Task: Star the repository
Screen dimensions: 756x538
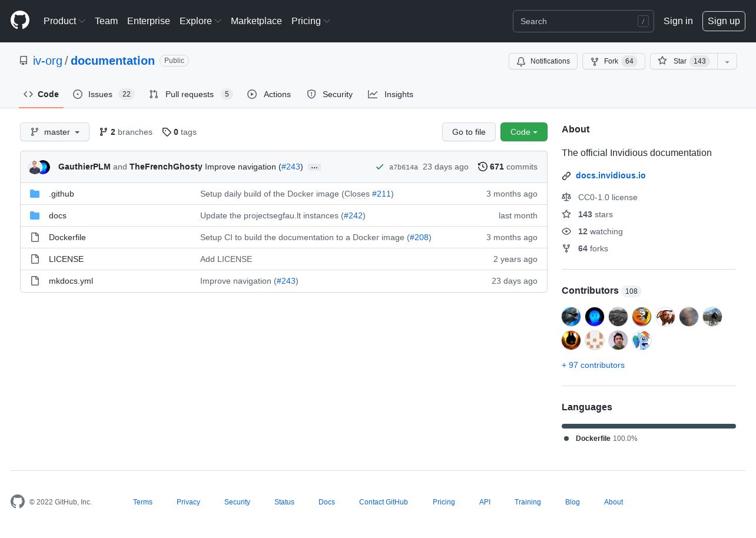Action: click(x=684, y=61)
